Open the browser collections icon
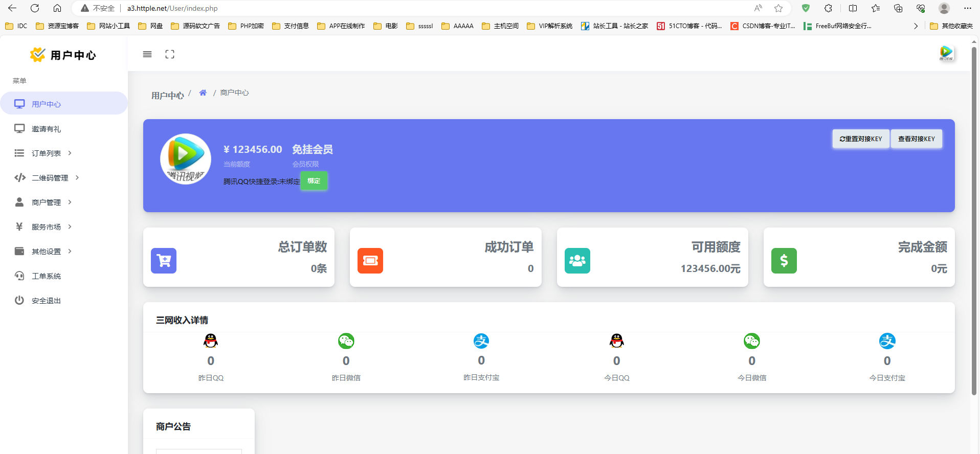This screenshot has height=454, width=980. pos(898,8)
